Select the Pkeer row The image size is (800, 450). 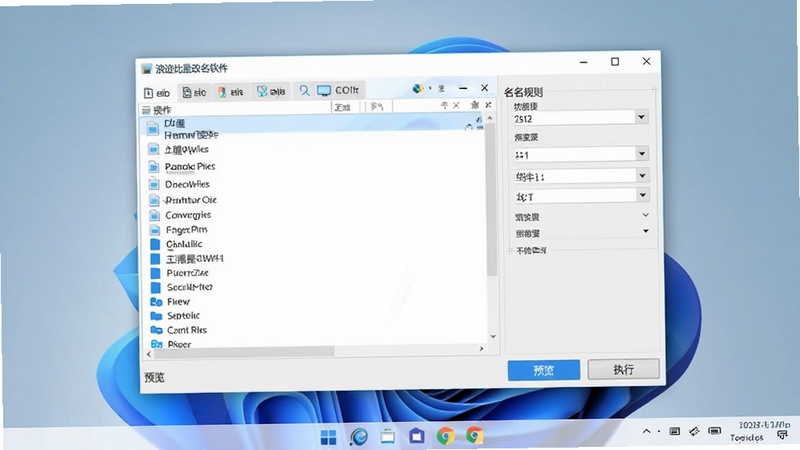(x=314, y=343)
